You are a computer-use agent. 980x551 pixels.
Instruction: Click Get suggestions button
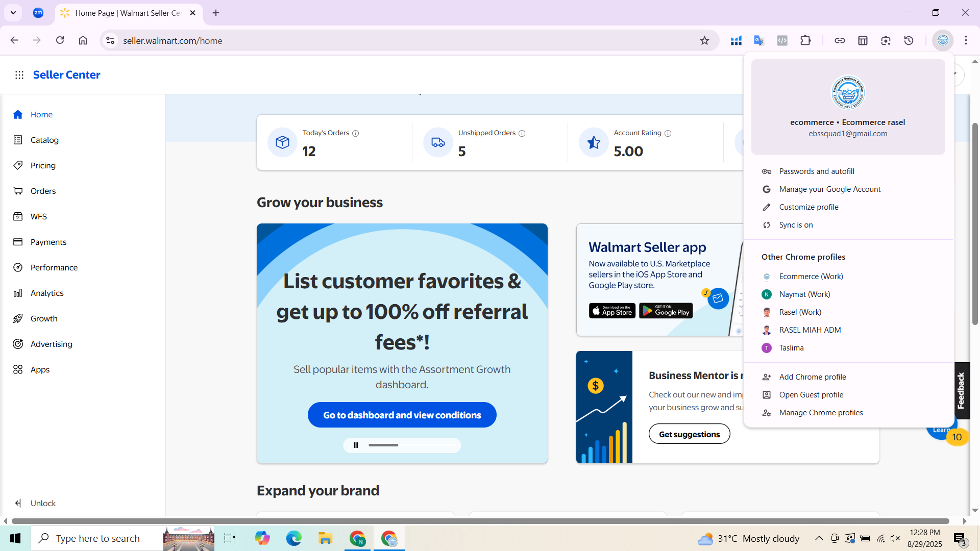689,434
